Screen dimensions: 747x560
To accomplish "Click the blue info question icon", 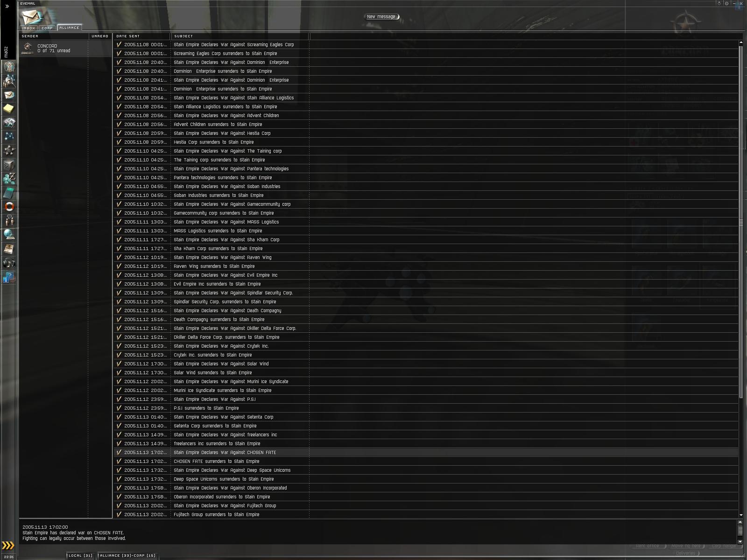I will coord(9,277).
